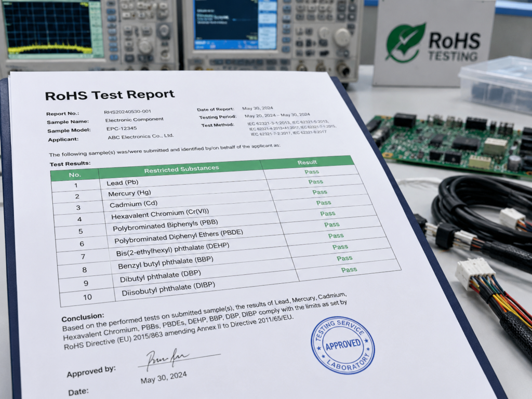The width and height of the screenshot is (532, 399).
Task: Click the 'Sample Name:' label
Action: [68, 122]
